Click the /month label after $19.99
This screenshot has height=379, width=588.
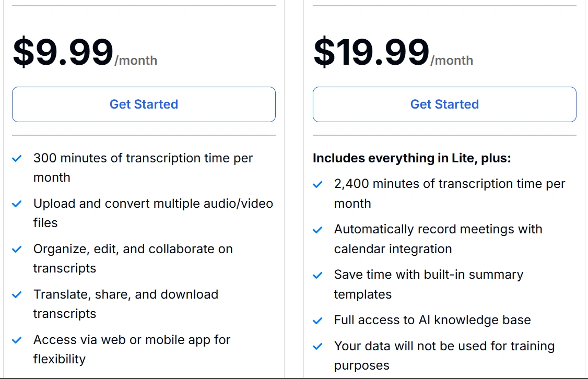452,61
